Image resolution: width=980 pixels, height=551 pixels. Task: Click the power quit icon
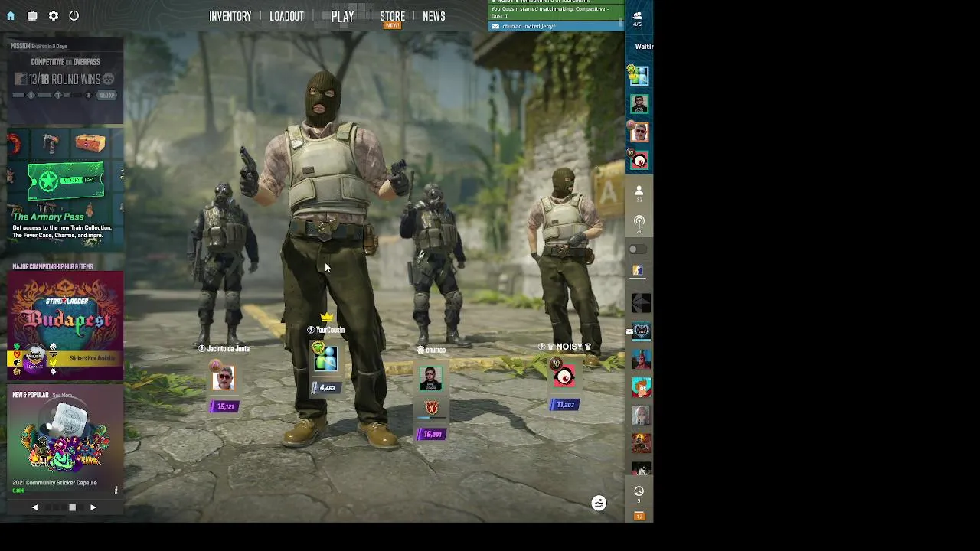click(74, 15)
